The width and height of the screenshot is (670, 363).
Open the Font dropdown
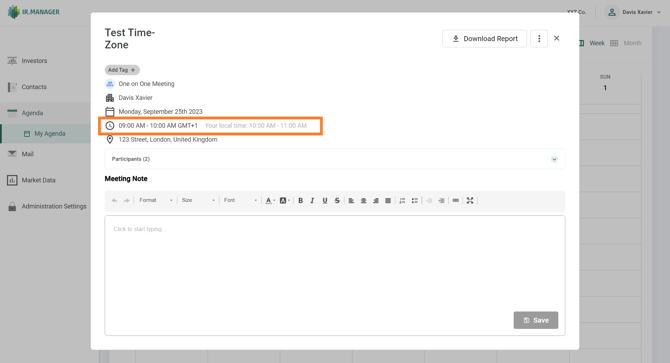pos(240,200)
